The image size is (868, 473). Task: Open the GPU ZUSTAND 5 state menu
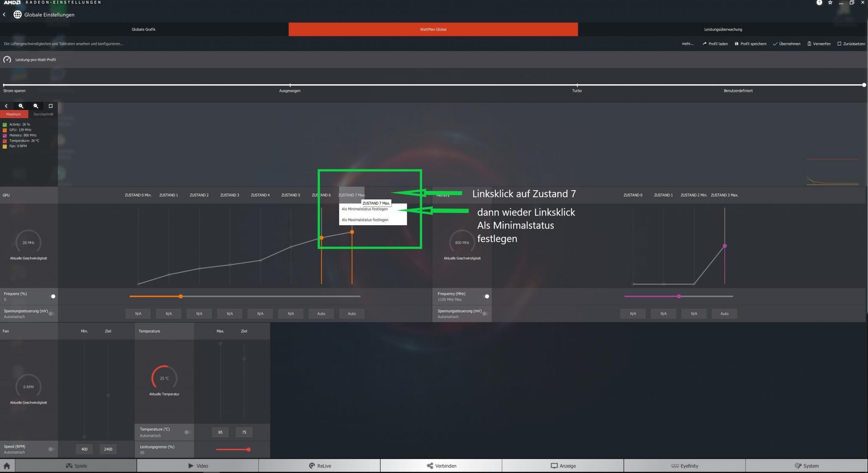290,195
